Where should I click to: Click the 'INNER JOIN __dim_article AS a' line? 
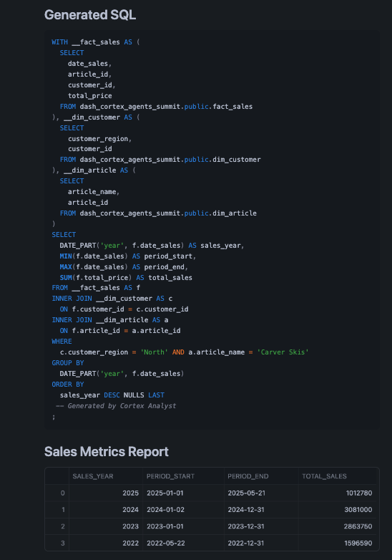click(x=110, y=319)
